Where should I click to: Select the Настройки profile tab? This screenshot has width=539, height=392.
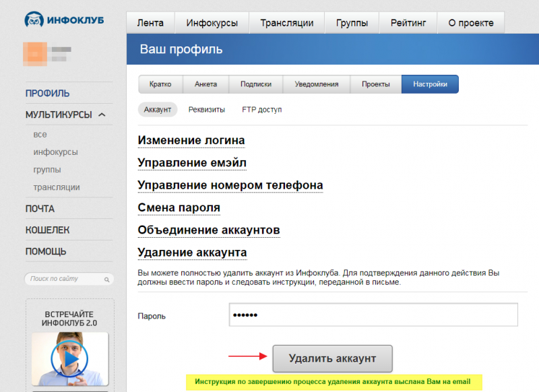pyautogui.click(x=430, y=84)
